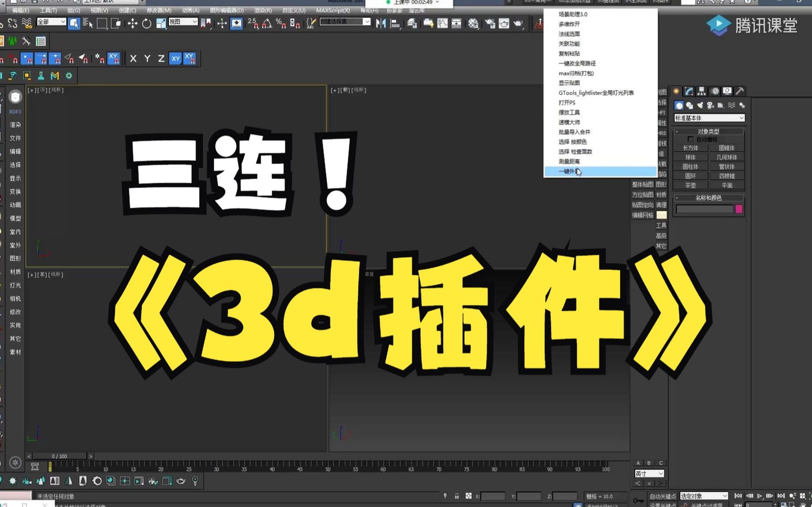Click Rendered Frame Window teapot icon

click(x=504, y=23)
